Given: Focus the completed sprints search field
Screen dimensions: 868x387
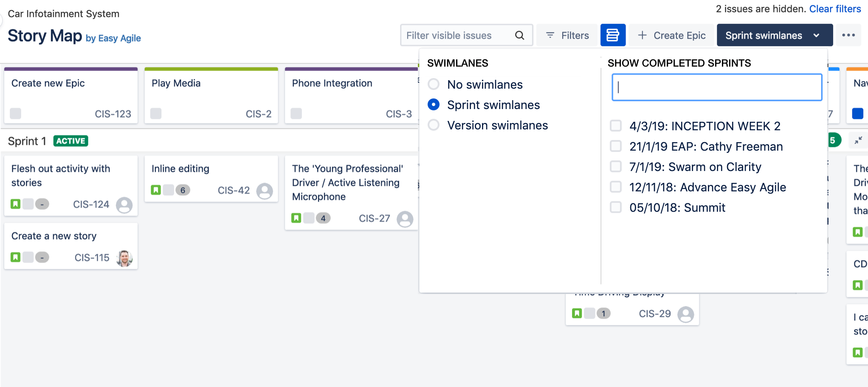Looking at the screenshot, I should tap(716, 87).
